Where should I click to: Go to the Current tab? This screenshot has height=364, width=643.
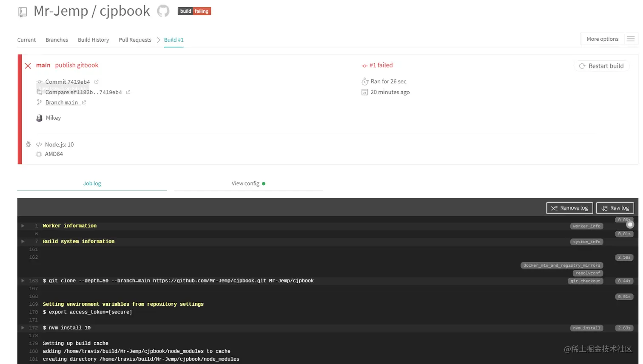26,40
